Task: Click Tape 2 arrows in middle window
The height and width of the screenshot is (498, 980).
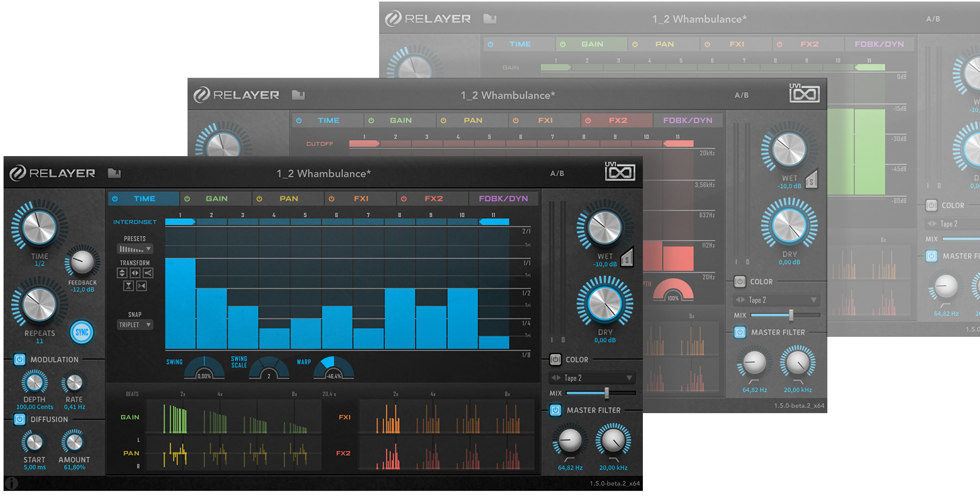Action: (740, 300)
